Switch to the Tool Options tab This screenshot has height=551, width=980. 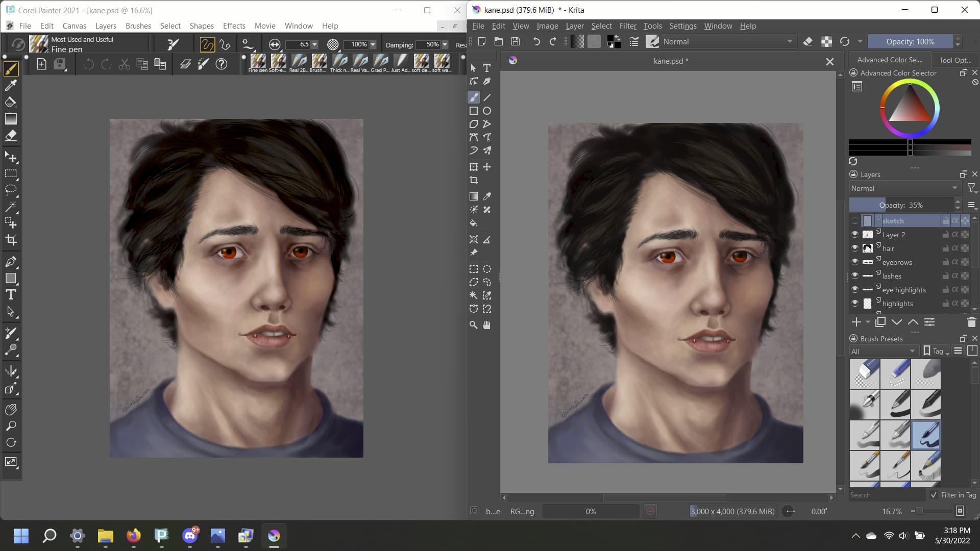(x=955, y=60)
